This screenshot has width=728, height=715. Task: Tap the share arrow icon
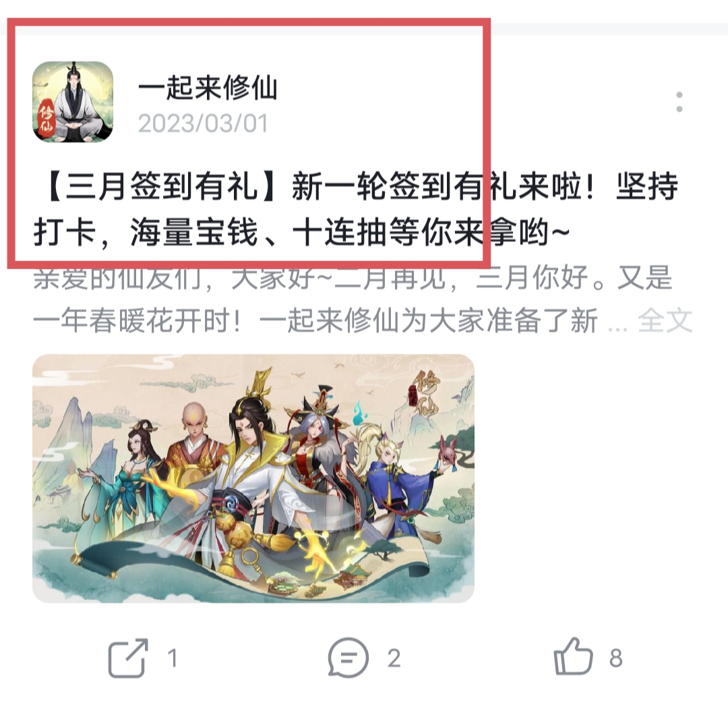click(x=128, y=658)
